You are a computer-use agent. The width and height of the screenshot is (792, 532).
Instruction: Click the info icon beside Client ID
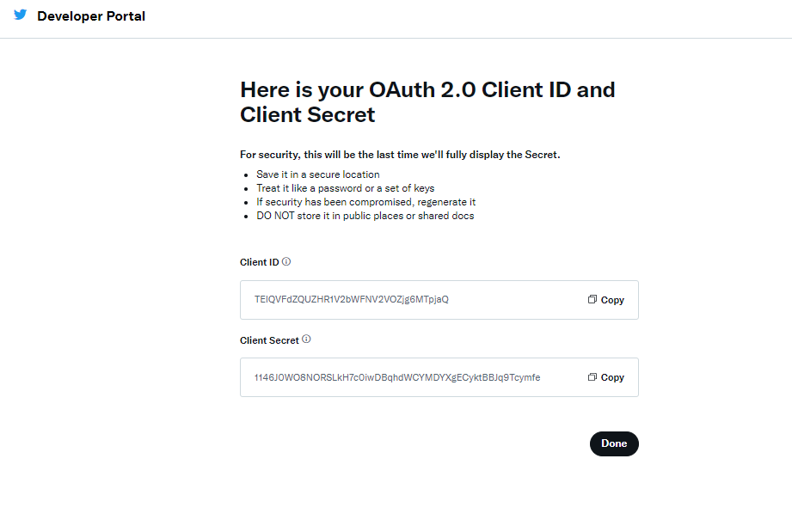286,261
